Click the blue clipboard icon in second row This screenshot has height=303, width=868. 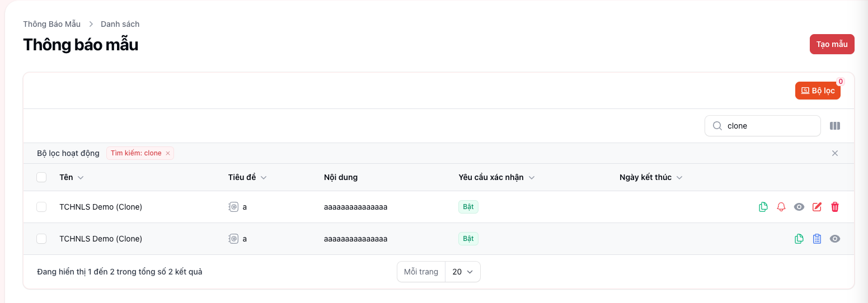click(x=817, y=239)
